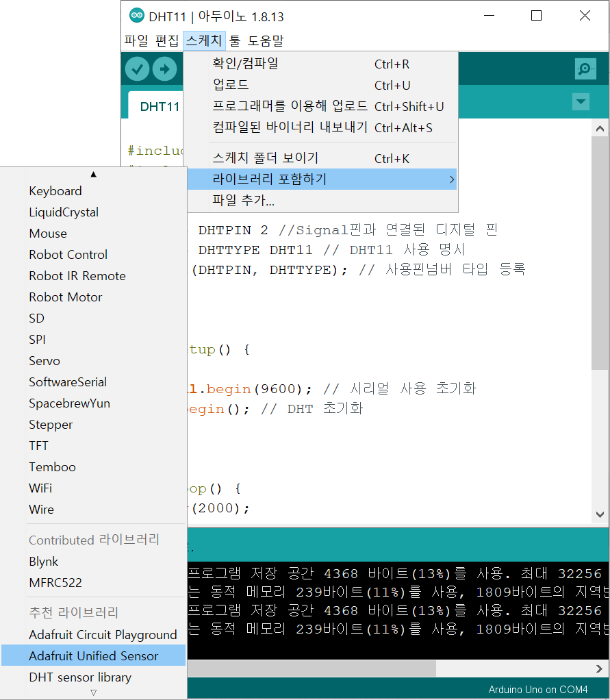Image resolution: width=610 pixels, height=700 pixels.
Task: Open the Serial Monitor magnifier icon
Action: [x=585, y=69]
